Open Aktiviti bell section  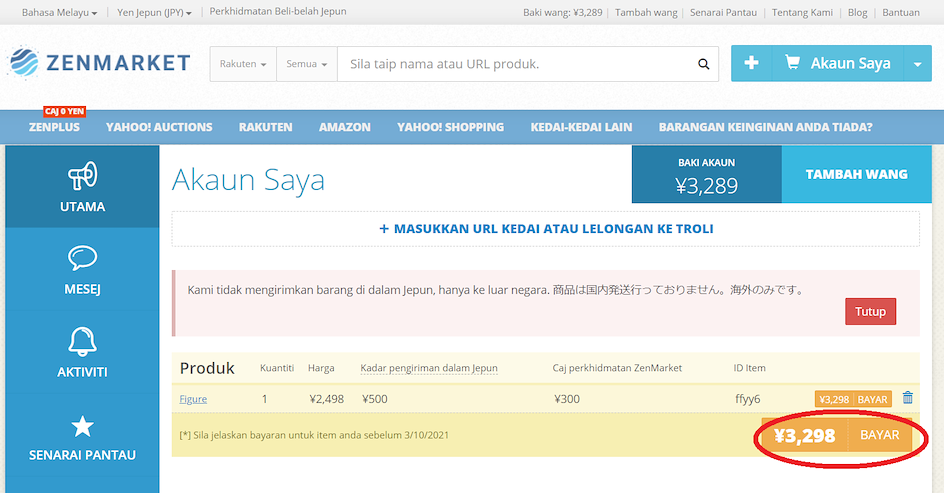point(82,352)
